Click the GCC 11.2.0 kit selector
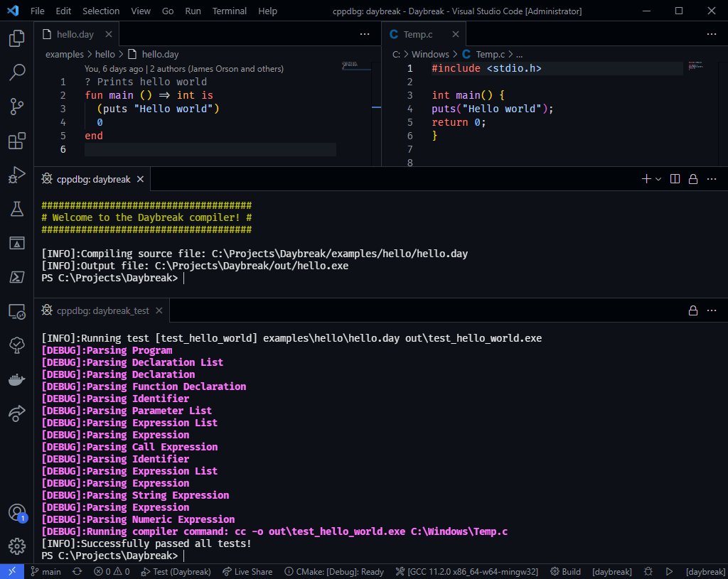 [x=466, y=572]
